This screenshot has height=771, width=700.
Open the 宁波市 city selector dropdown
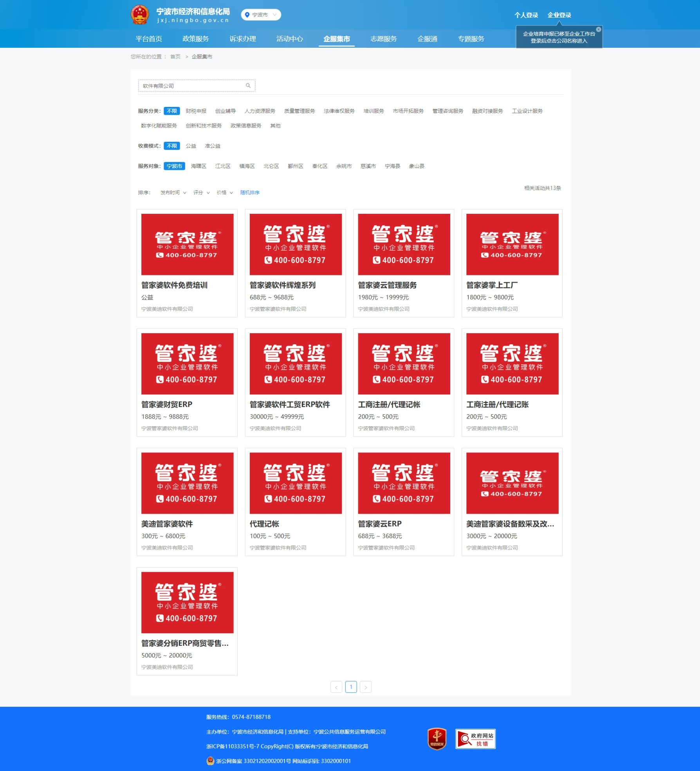pyautogui.click(x=261, y=15)
